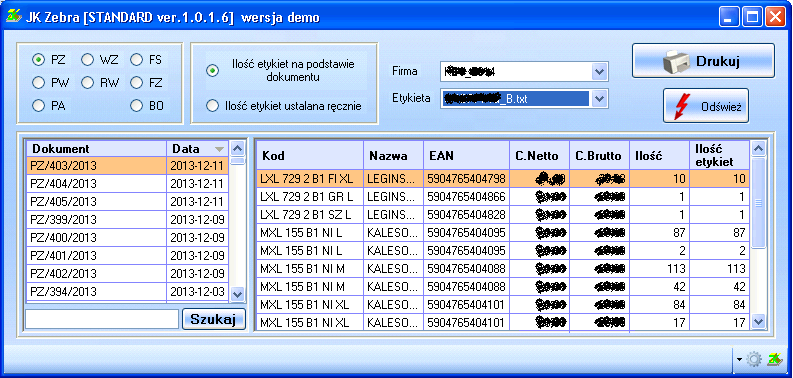Image resolution: width=793 pixels, height=378 pixels.
Task: Select document PZ/394/2013
Action: point(127,292)
